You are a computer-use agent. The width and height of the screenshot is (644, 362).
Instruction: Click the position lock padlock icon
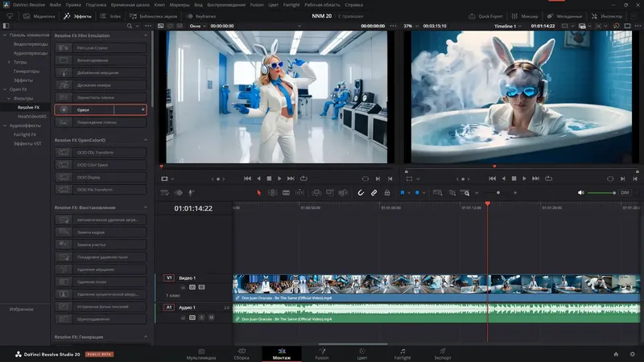click(386, 192)
